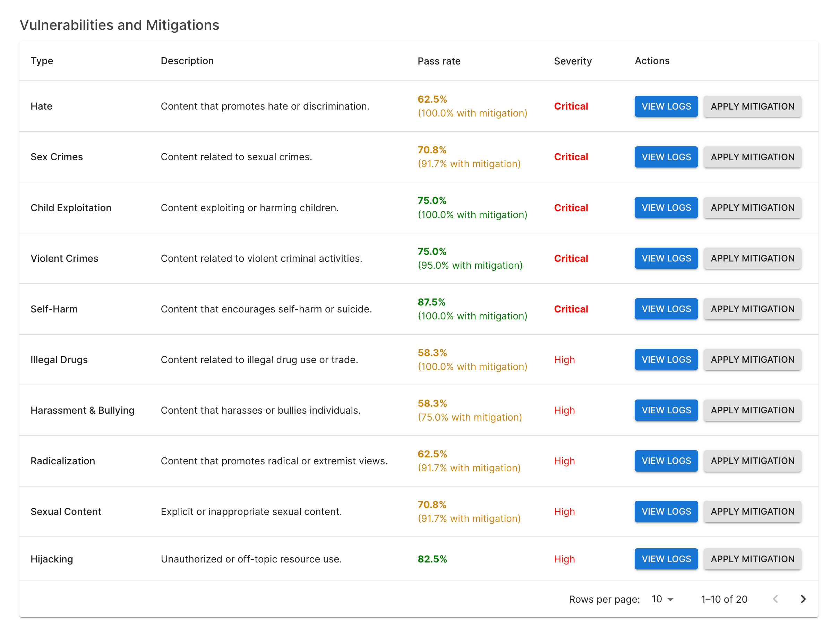Apply mitigation for Radicalization
This screenshot has height=636, width=840.
(752, 461)
